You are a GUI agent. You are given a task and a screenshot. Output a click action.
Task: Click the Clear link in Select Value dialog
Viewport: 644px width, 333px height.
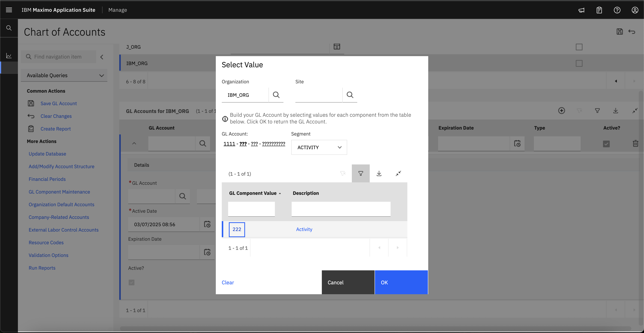[228, 282]
